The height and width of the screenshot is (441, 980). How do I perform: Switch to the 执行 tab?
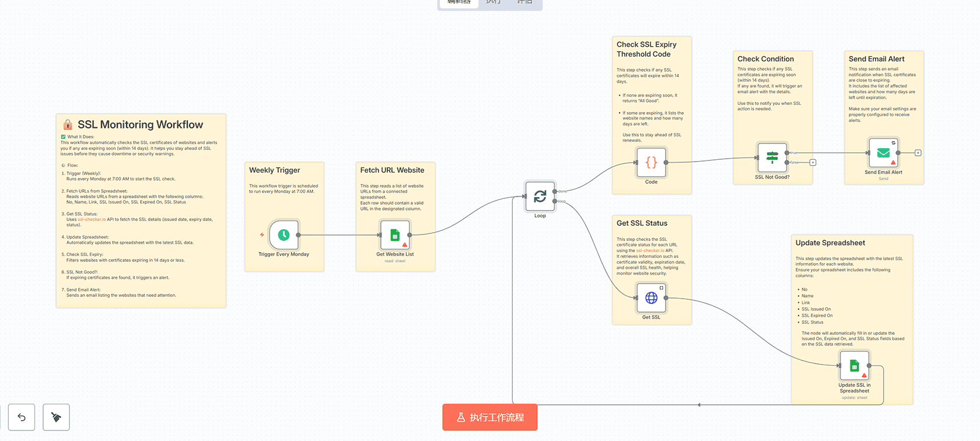[x=493, y=3]
